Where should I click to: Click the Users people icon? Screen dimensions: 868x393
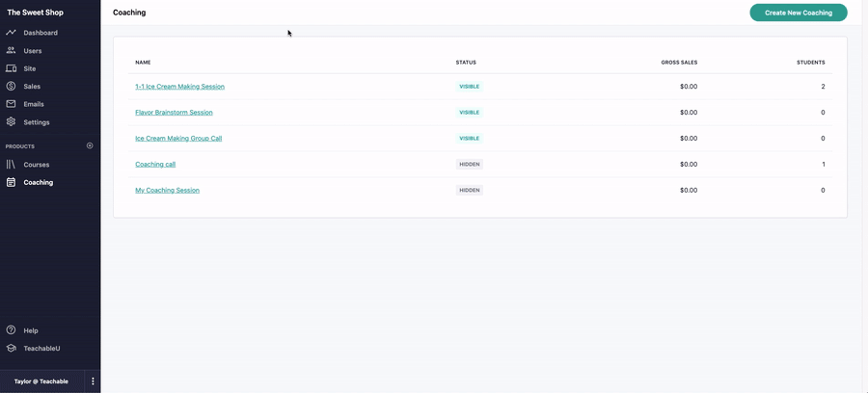[11, 50]
